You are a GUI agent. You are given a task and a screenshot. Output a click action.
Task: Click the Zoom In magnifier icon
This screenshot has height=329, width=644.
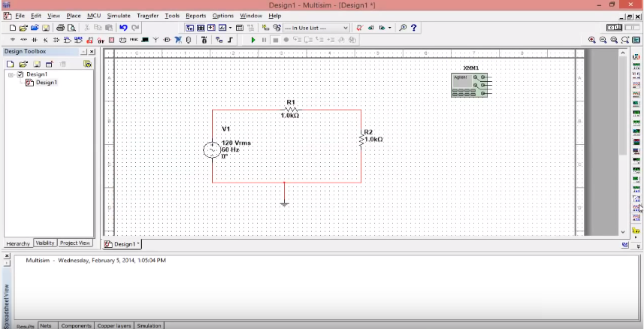(592, 40)
